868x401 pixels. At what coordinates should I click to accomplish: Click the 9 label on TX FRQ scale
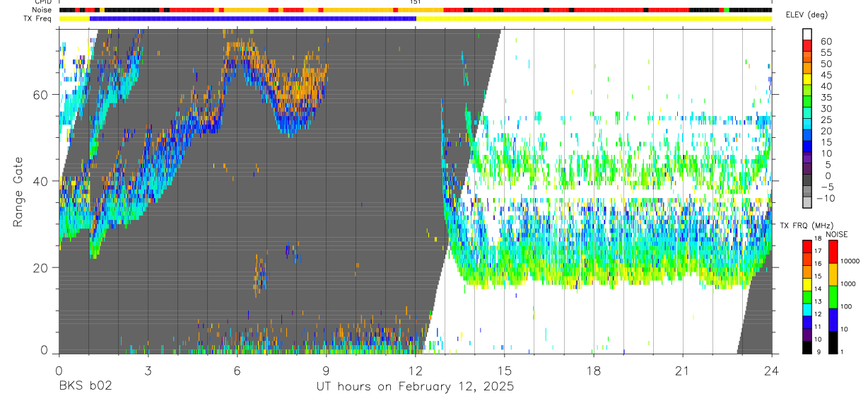tap(818, 352)
